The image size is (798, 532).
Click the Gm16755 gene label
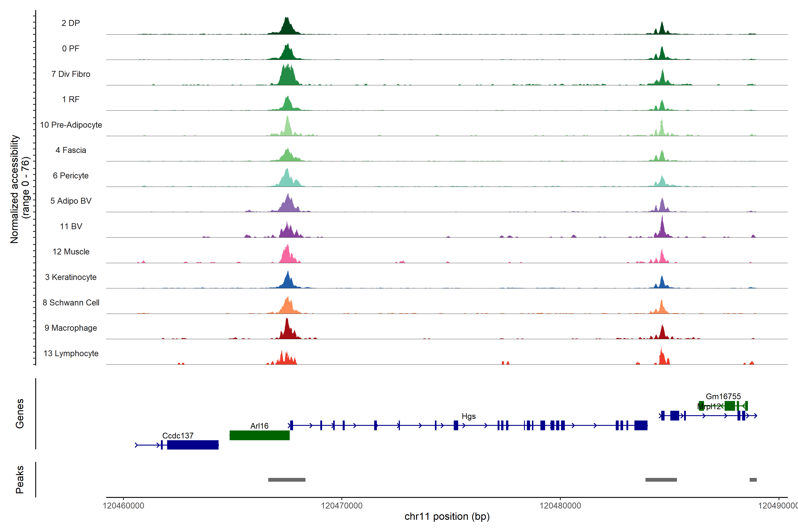723,396
